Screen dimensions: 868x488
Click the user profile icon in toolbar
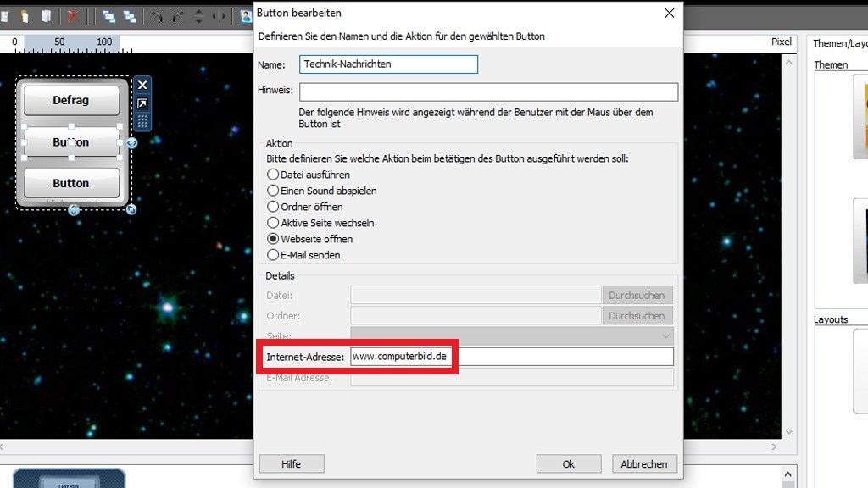coord(246,16)
